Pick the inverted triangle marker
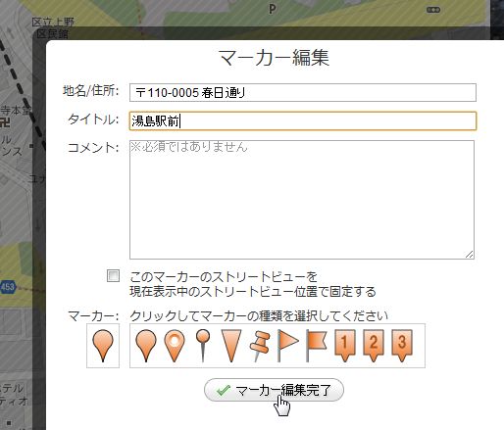Screen dimensions: 504x430 pos(231,346)
